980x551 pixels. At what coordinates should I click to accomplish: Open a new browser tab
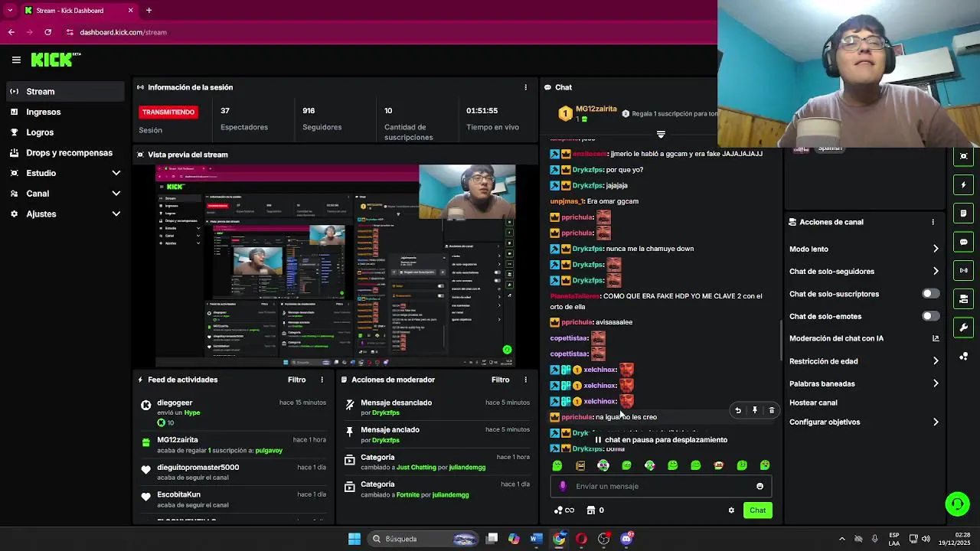149,11
